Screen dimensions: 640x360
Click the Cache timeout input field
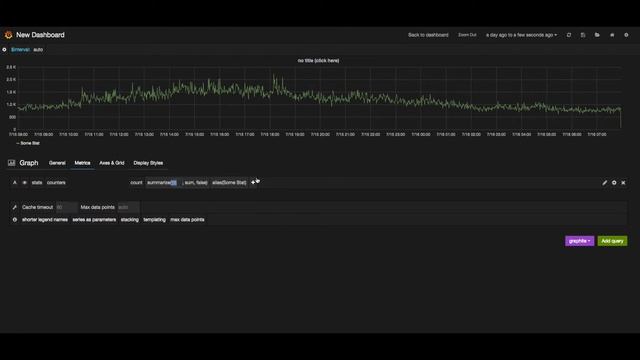coord(67,207)
